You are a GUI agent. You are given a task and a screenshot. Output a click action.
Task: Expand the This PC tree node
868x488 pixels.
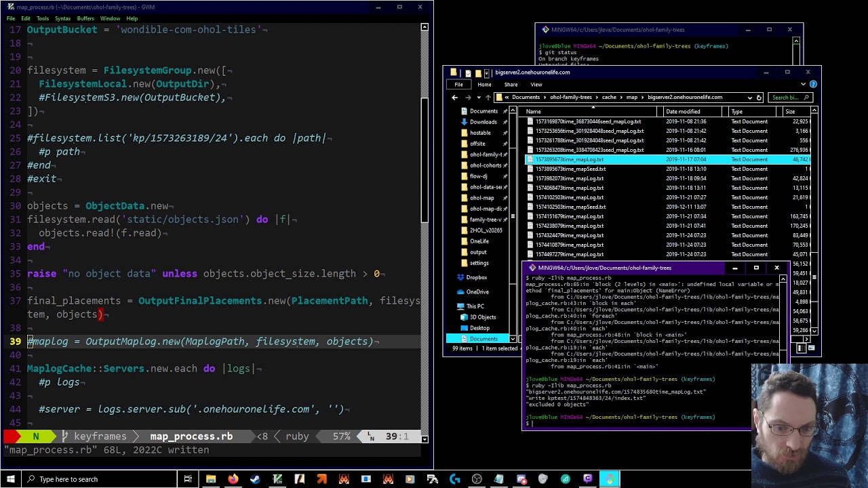tap(457, 306)
